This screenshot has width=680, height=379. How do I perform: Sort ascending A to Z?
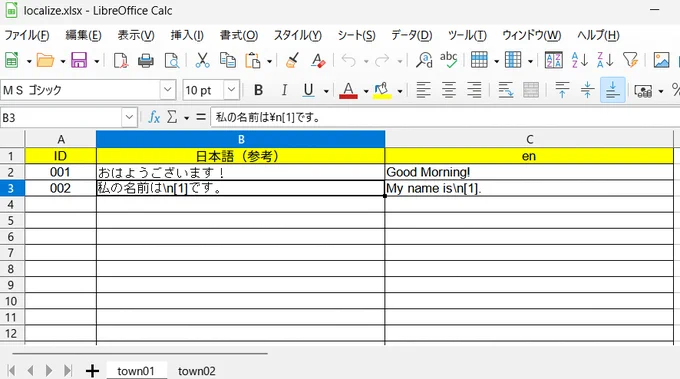coord(579,60)
